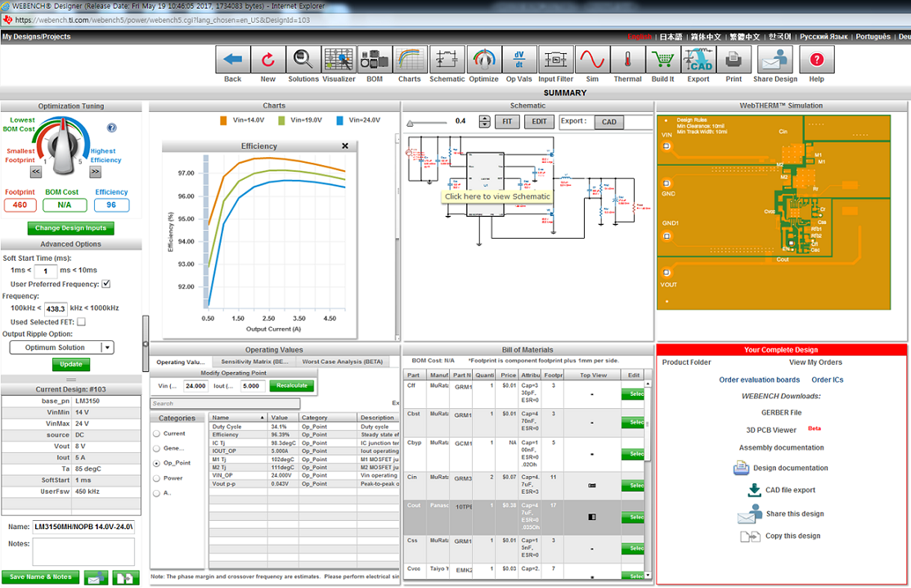Turn optimization knob left with << button
Image resolution: width=911 pixels, height=588 pixels.
pyautogui.click(x=36, y=172)
